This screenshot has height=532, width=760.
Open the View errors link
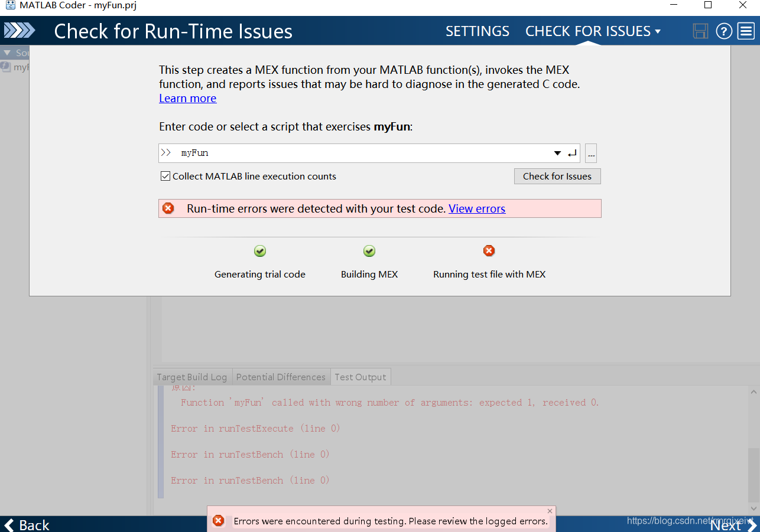coord(477,208)
